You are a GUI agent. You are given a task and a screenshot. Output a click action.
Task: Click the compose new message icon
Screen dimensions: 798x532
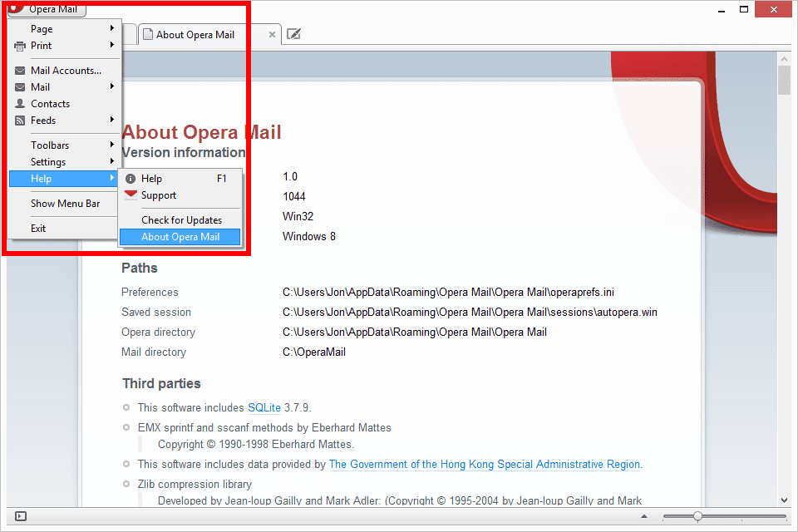[x=293, y=34]
